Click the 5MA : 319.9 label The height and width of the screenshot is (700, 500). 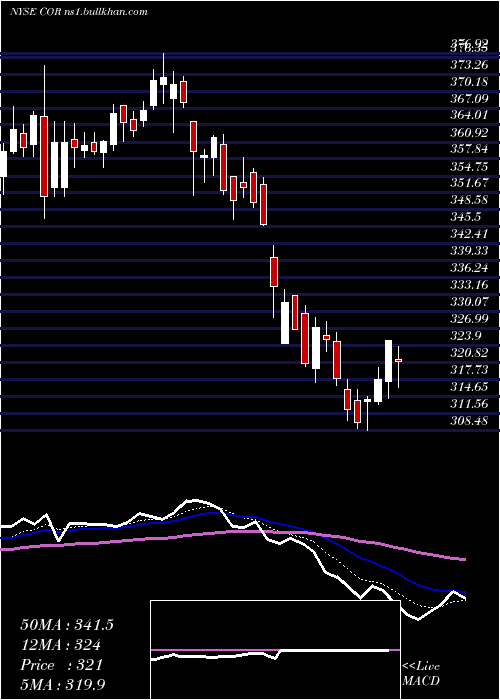(x=63, y=685)
